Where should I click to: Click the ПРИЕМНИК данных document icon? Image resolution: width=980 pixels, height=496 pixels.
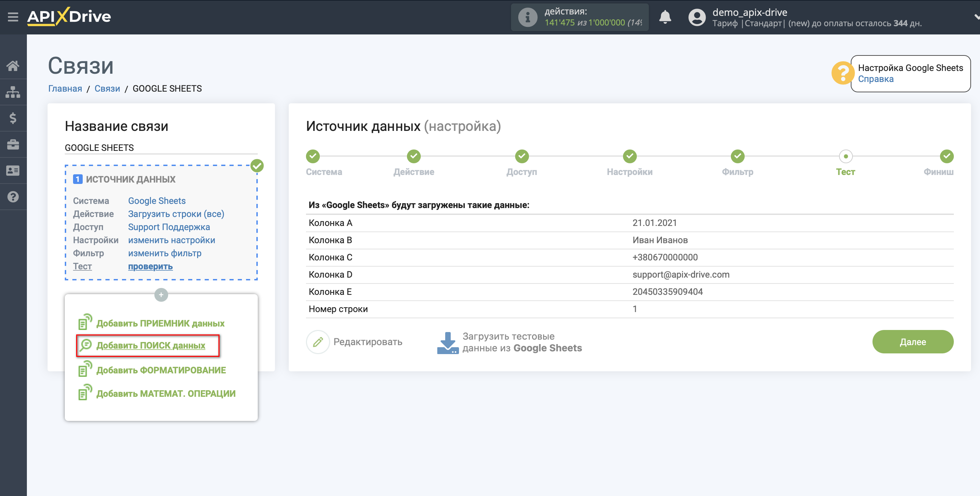tap(85, 322)
